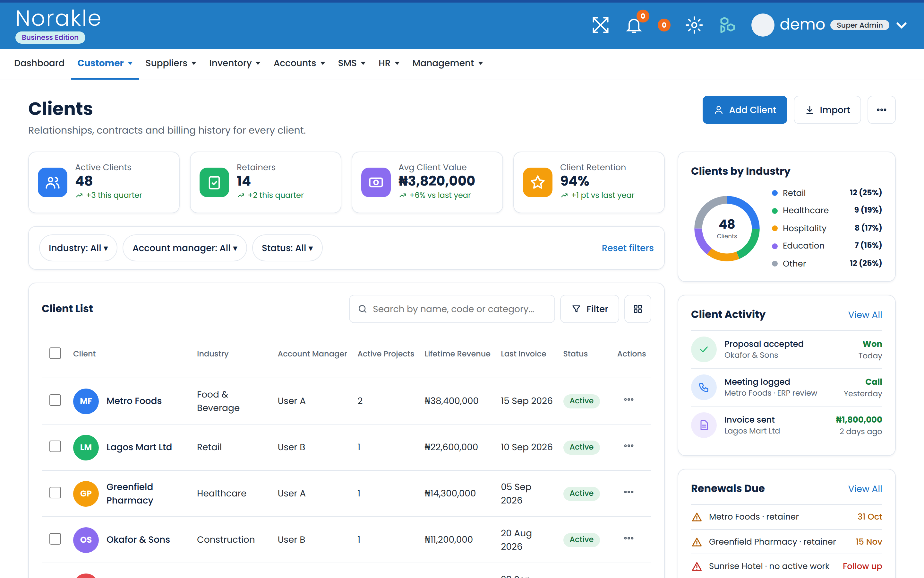Expand the user account chevron menu
The height and width of the screenshot is (578, 924).
click(x=902, y=25)
